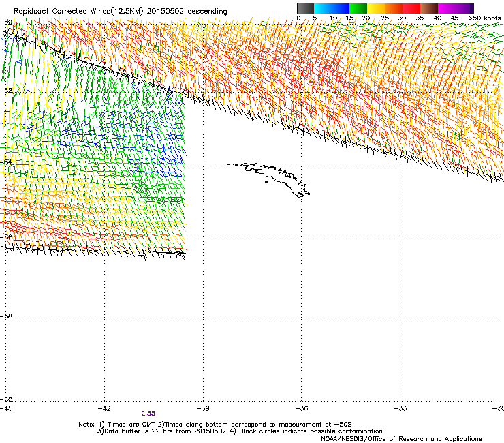
Task: Click the purple '2:55' time label
Action: 148,414
